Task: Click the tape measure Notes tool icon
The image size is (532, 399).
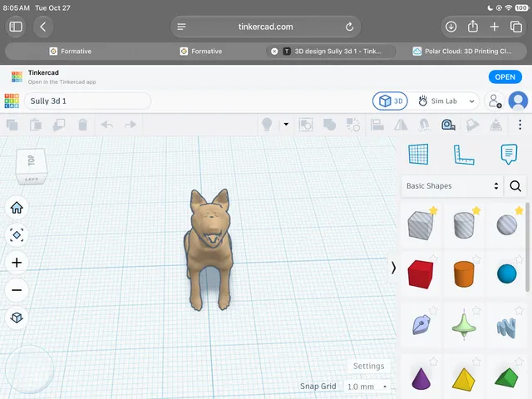Action: click(x=448, y=125)
